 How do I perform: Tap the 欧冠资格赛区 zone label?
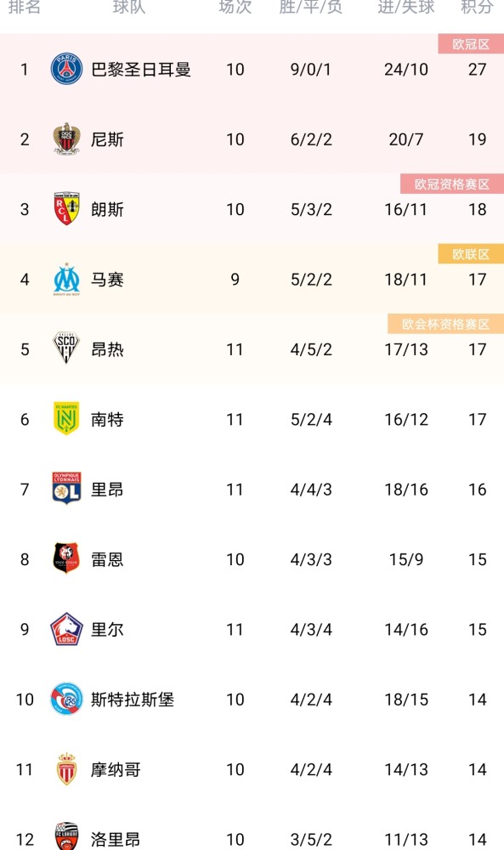click(x=452, y=184)
